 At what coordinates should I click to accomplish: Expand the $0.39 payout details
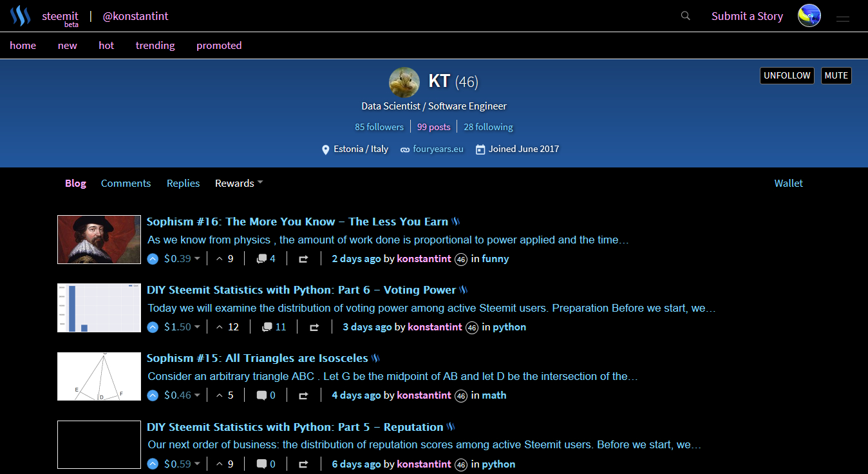[182, 259]
